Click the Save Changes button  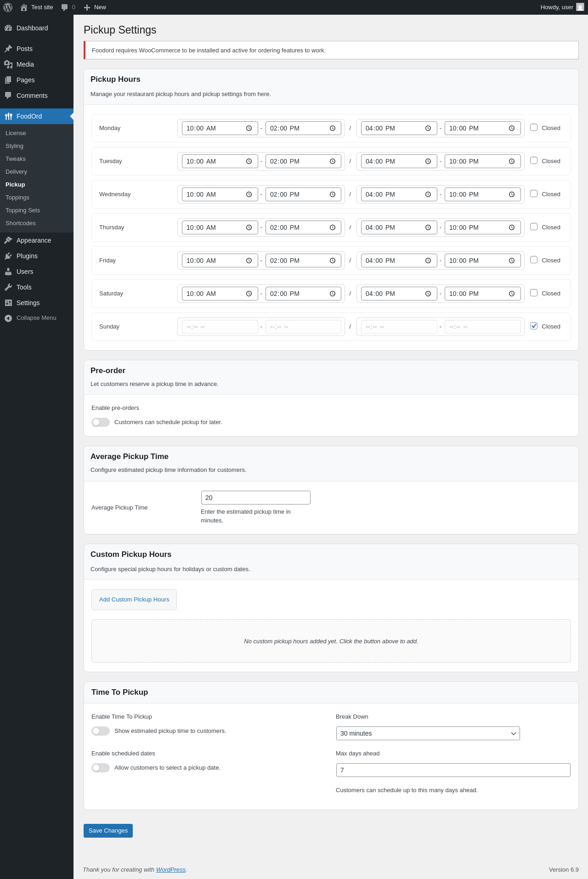click(x=108, y=831)
